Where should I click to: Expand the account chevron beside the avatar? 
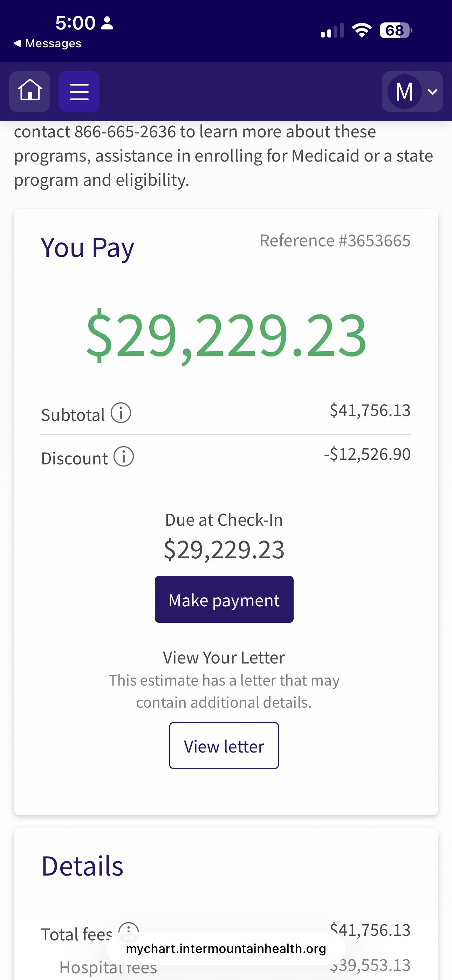coord(433,92)
